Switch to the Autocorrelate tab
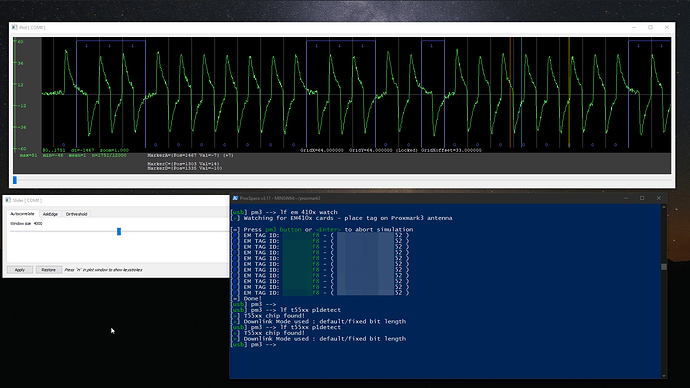 (x=22, y=214)
